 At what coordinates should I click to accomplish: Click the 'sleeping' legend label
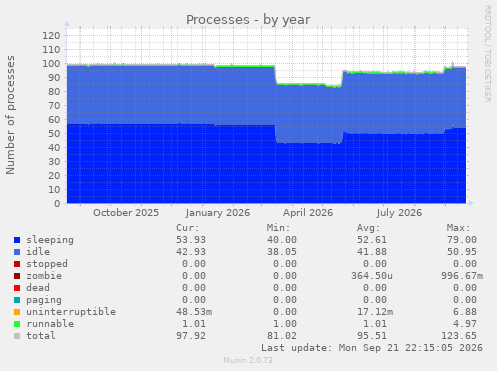(50, 240)
